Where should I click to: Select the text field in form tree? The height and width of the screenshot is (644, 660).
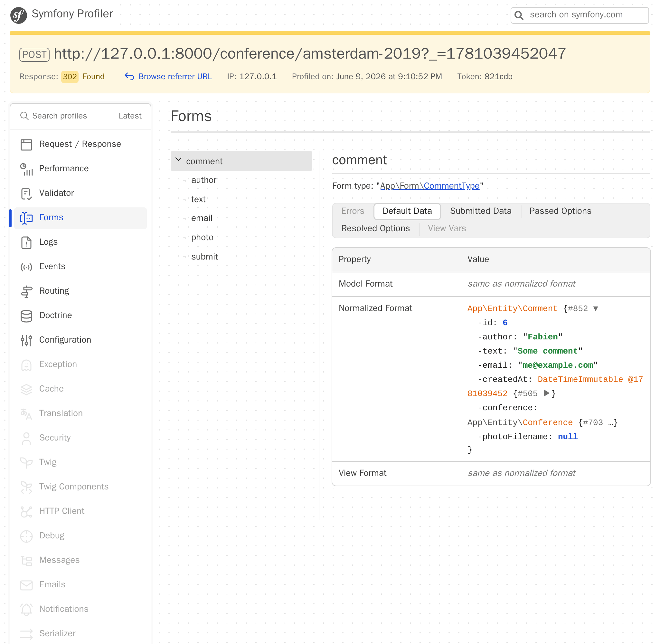198,200
